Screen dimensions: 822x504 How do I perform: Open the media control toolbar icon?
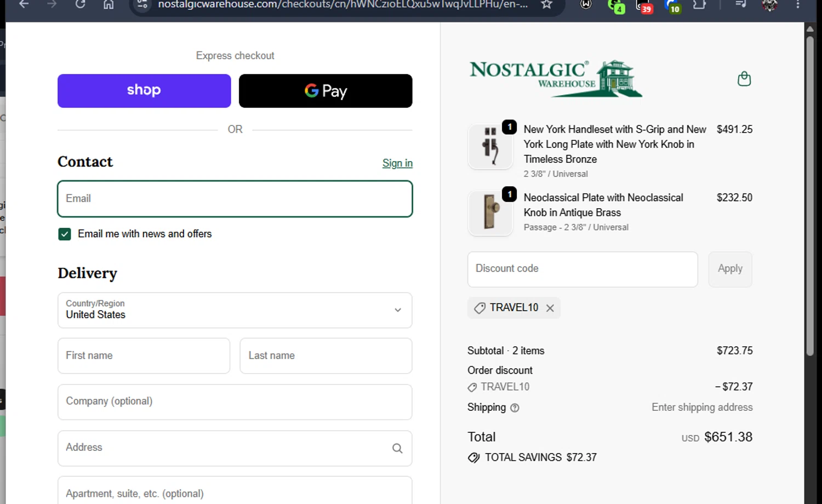740,4
